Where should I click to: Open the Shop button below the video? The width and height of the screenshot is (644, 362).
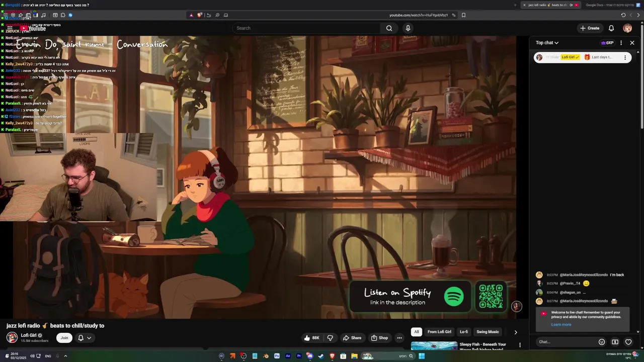coord(379,338)
